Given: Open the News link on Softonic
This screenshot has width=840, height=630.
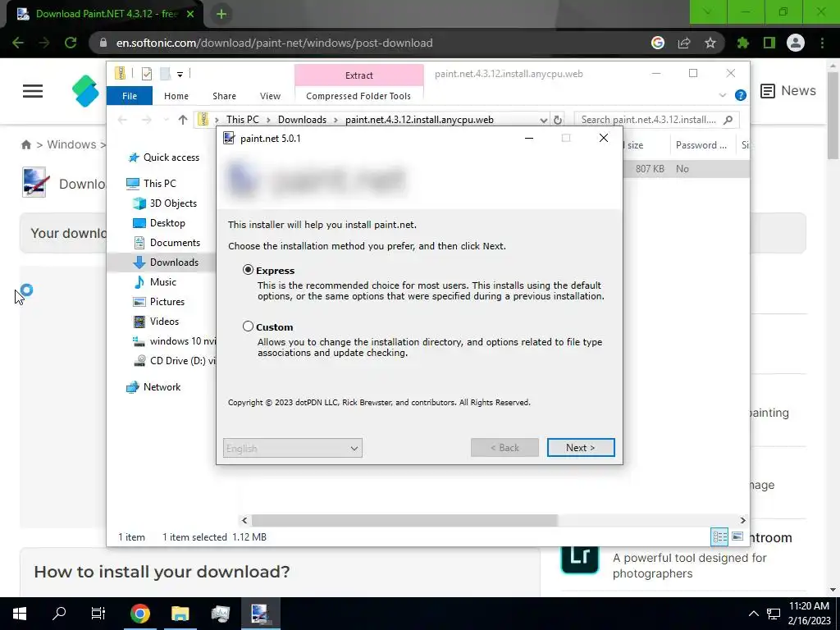Looking at the screenshot, I should tap(788, 91).
